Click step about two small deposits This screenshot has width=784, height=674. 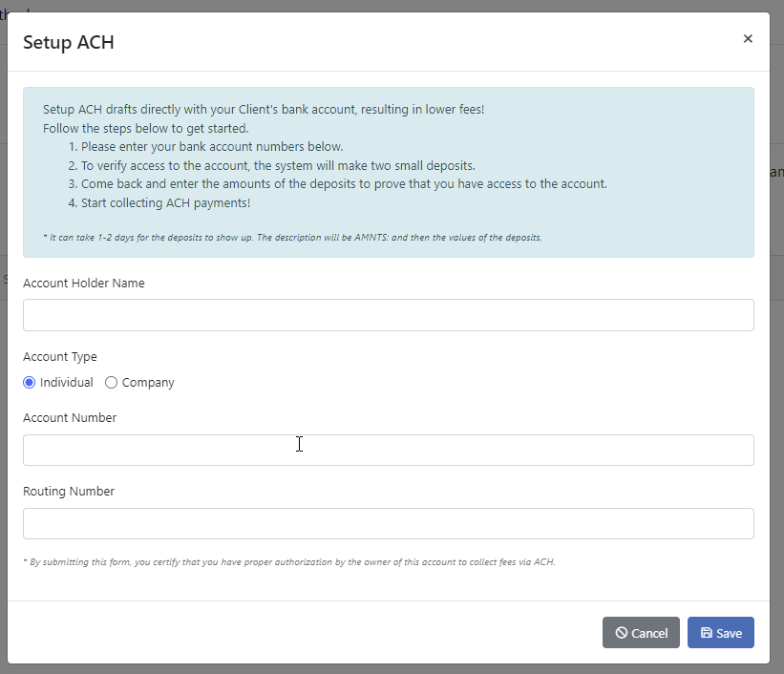[x=278, y=165]
